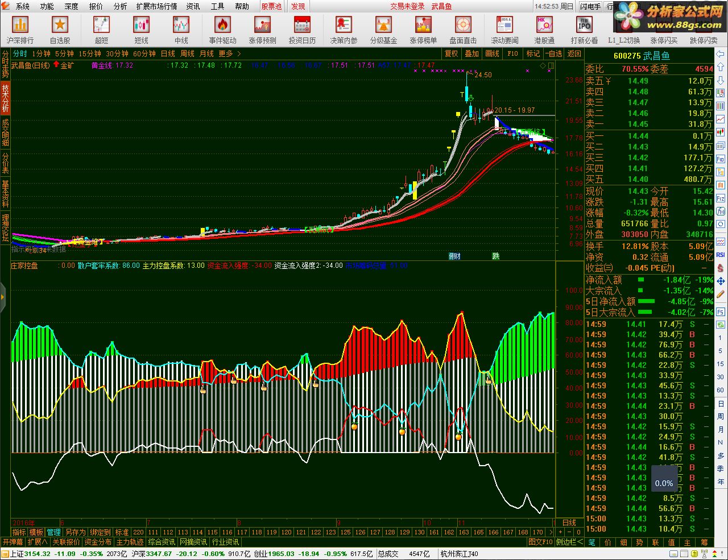728x560 pixels.
Task: Open the 沪深排行 ranking toolbar icon
Action: pos(20,30)
